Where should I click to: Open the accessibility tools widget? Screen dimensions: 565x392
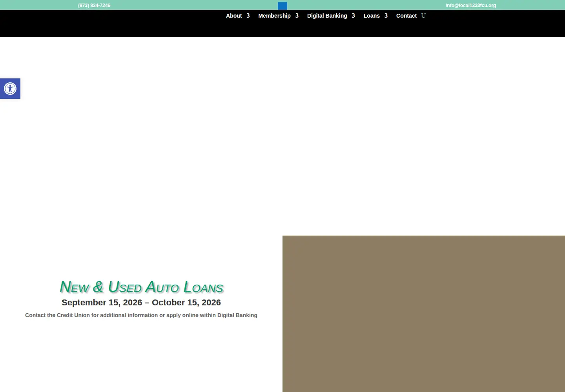pyautogui.click(x=10, y=89)
